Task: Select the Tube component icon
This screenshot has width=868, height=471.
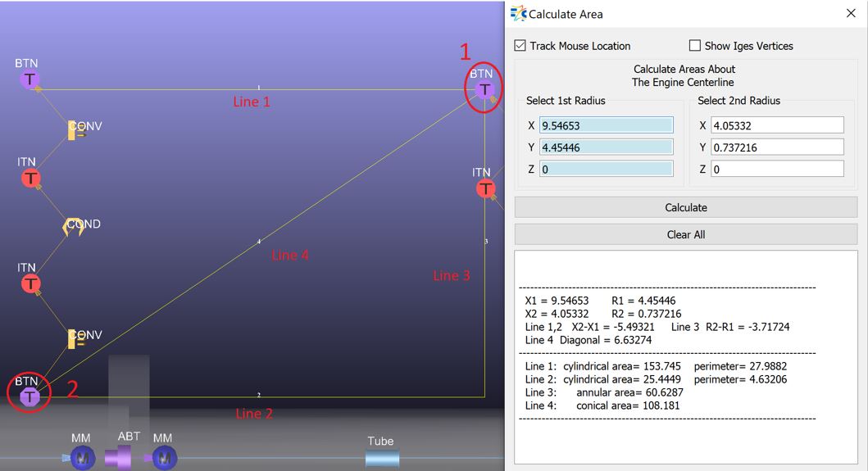Action: (382, 459)
